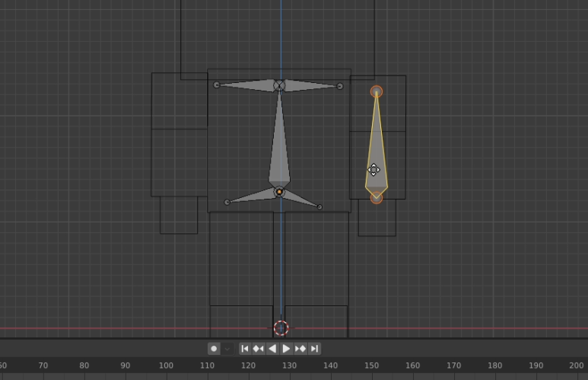Toggle the auto keying record button
This screenshot has height=380, width=588.
(214, 349)
